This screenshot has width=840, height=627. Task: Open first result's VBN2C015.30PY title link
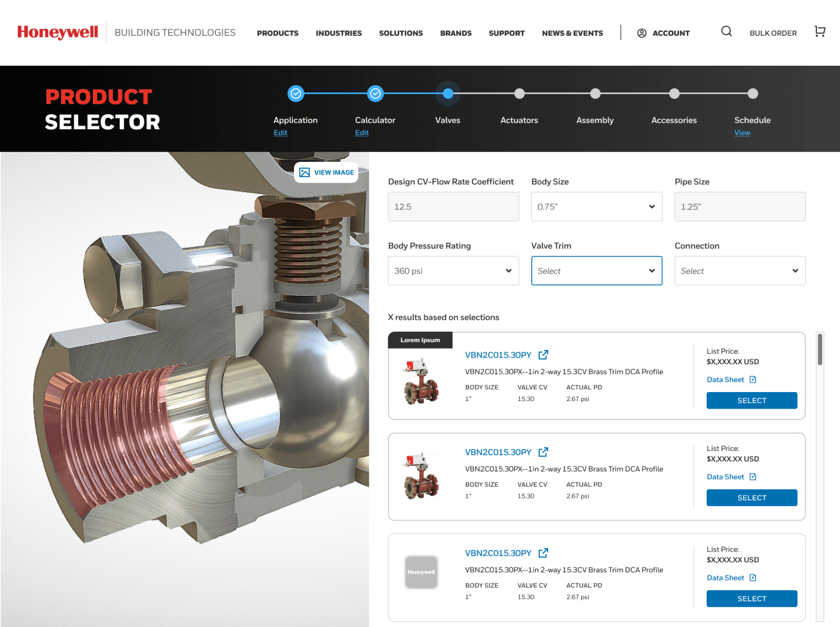pos(498,355)
